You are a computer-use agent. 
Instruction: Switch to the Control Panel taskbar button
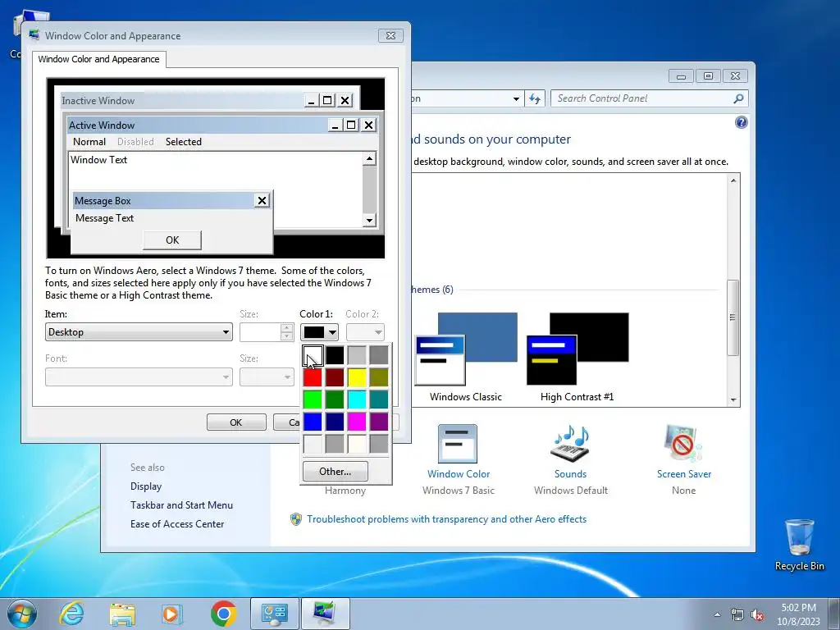click(x=274, y=614)
